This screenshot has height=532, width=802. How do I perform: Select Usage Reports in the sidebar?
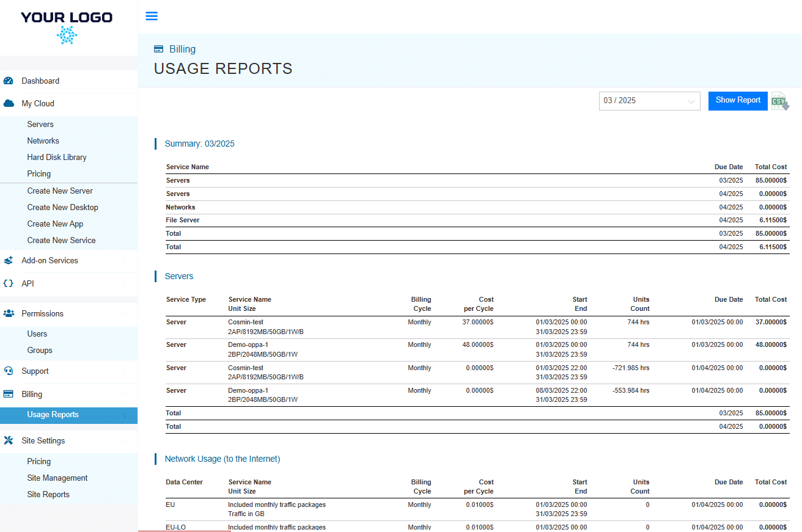52,414
